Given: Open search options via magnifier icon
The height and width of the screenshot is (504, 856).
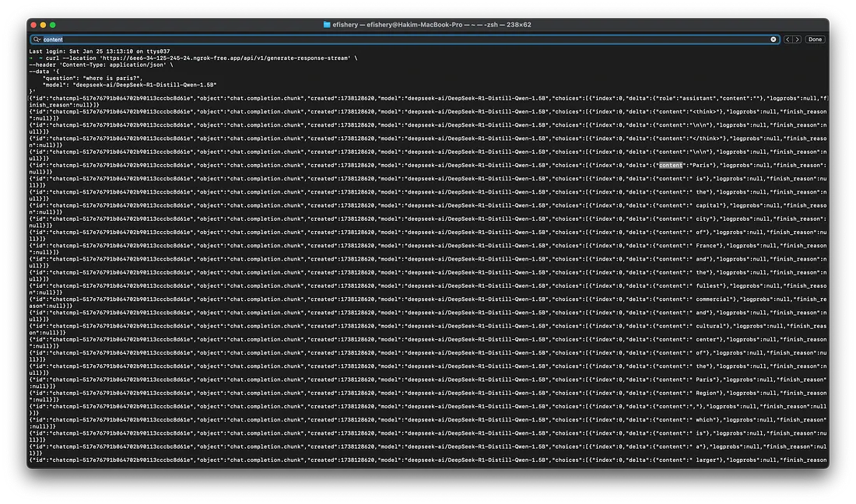Looking at the screenshot, I should [37, 39].
